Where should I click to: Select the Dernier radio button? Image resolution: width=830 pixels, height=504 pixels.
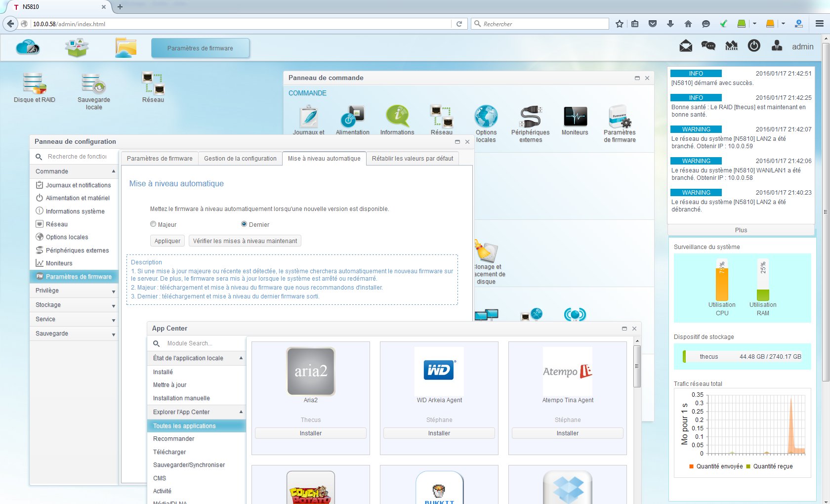244,224
